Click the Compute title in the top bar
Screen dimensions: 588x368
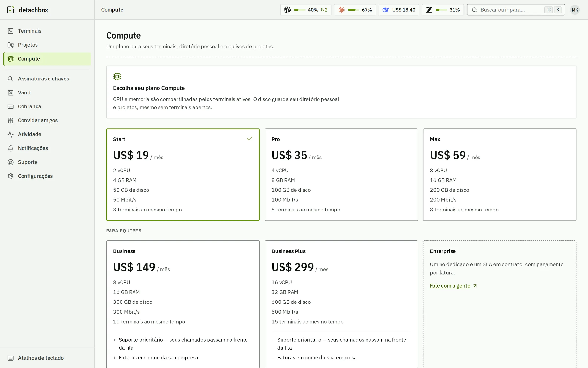[x=112, y=10]
